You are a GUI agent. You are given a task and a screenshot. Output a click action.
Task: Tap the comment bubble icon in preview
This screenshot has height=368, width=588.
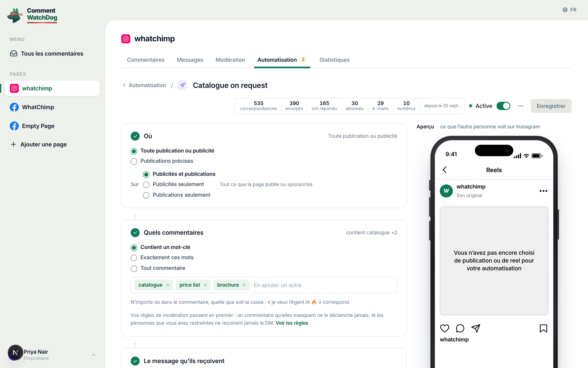coord(460,328)
